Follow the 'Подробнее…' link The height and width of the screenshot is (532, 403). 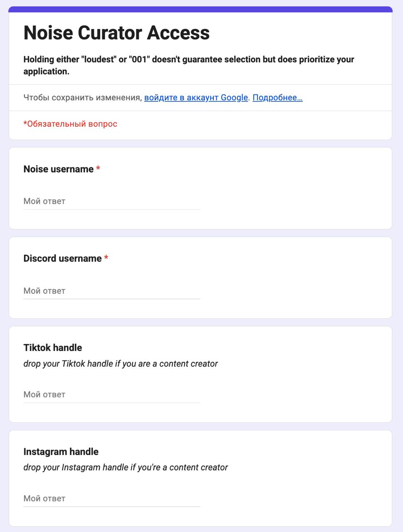[x=278, y=98]
